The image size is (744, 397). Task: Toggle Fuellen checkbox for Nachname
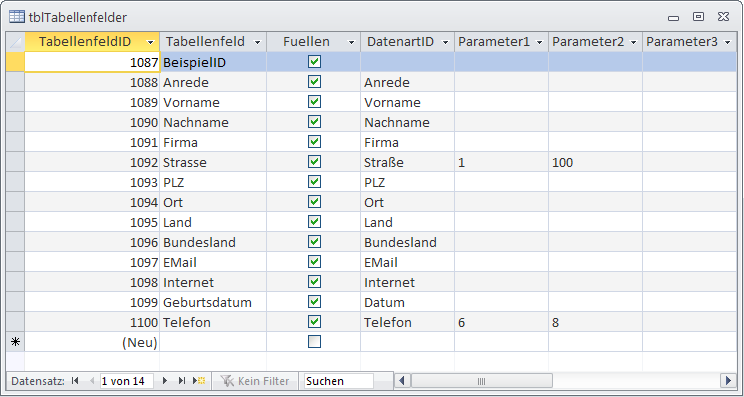pyautogui.click(x=314, y=121)
